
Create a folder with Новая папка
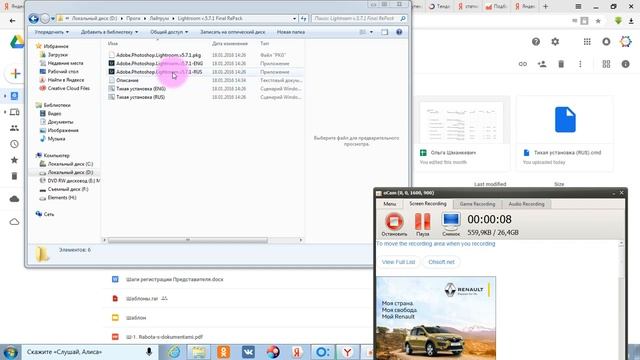[291, 32]
